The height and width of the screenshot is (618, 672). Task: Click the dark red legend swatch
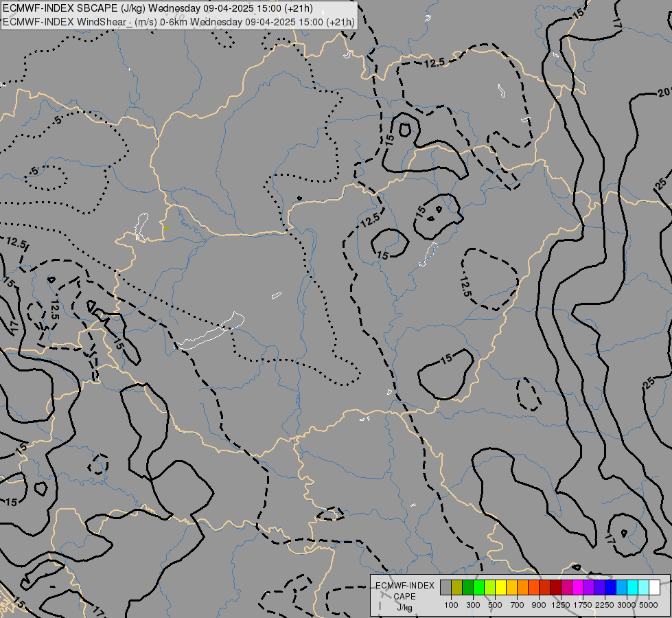tap(555, 588)
